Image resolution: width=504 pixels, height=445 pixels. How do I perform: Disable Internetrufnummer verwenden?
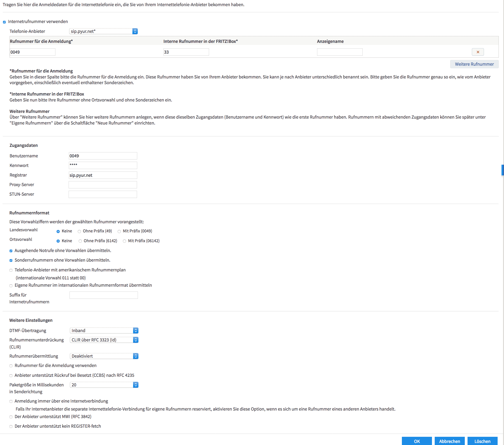tap(4, 22)
